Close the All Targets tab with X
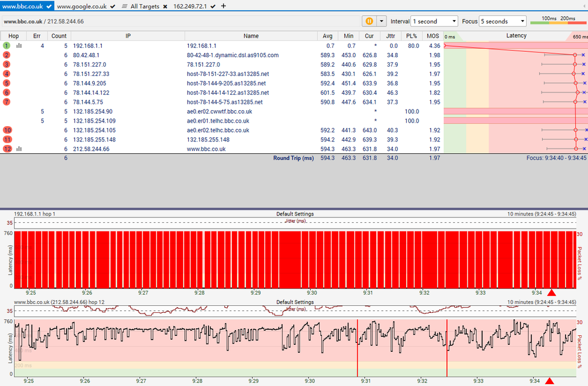The width and height of the screenshot is (588, 386). 165,6
